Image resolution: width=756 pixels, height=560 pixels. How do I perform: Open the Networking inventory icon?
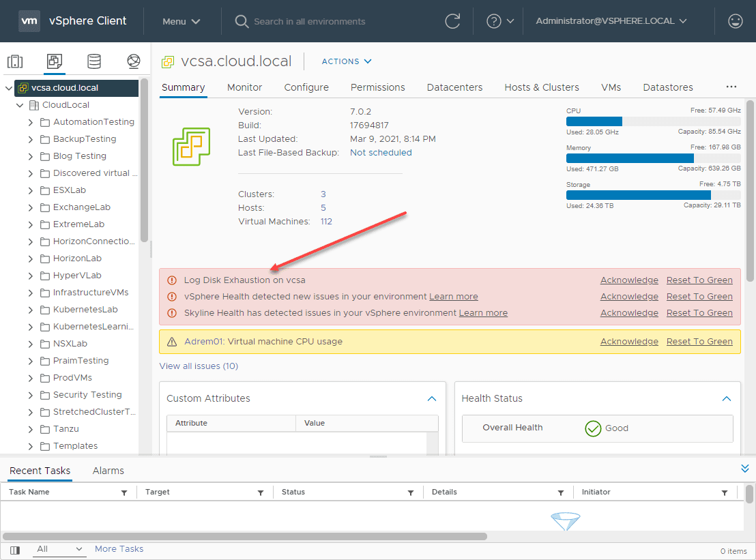134,61
